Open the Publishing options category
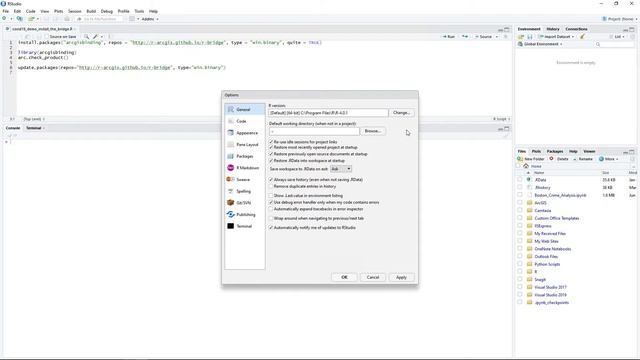 [x=244, y=215]
